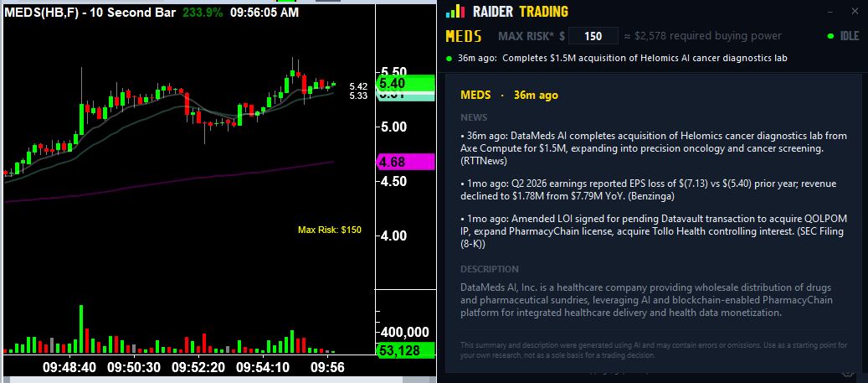This screenshot has width=868, height=383.
Task: Click the 233.9% percent change in chart header
Action: point(202,13)
